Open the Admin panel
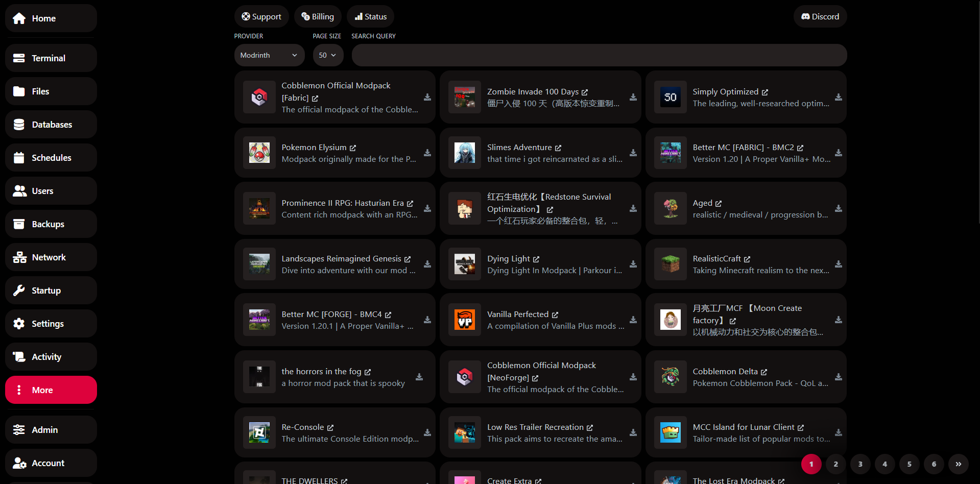 (x=51, y=430)
